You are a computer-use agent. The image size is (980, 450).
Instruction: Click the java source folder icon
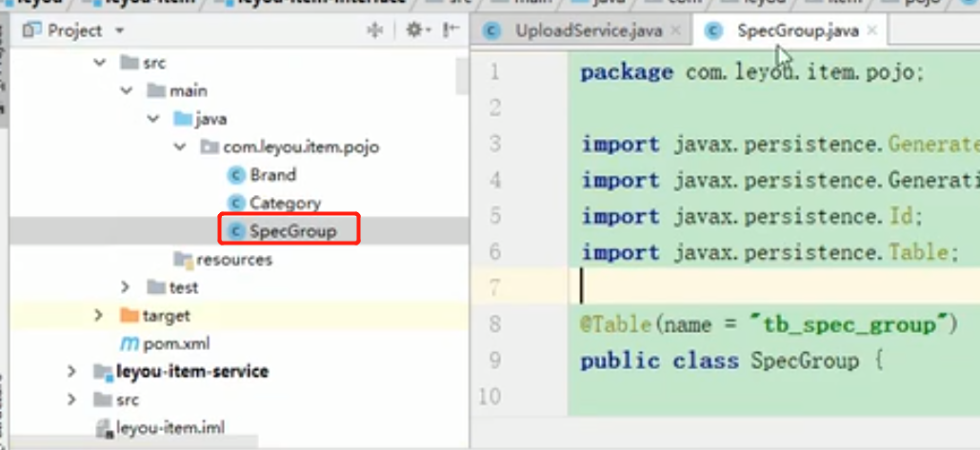coord(183,119)
